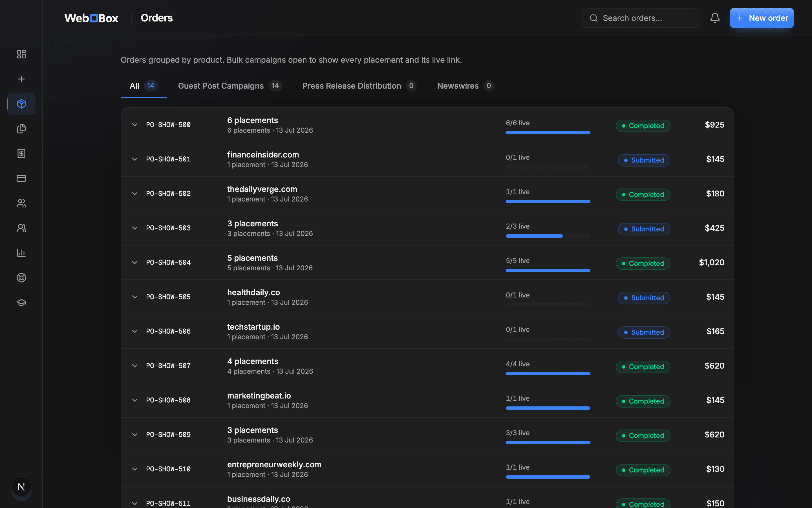This screenshot has height=508, width=812.
Task: Click entrepreneurweekly.com order title
Action: click(274, 465)
